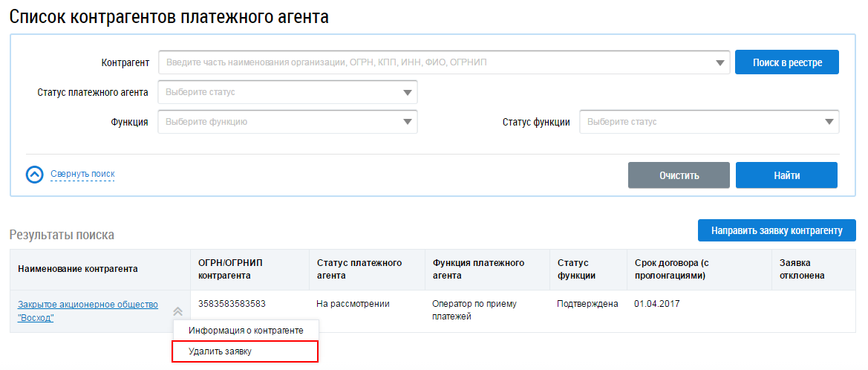
Task: Click the double-chevron icon in the Восход row
Action: [177, 312]
